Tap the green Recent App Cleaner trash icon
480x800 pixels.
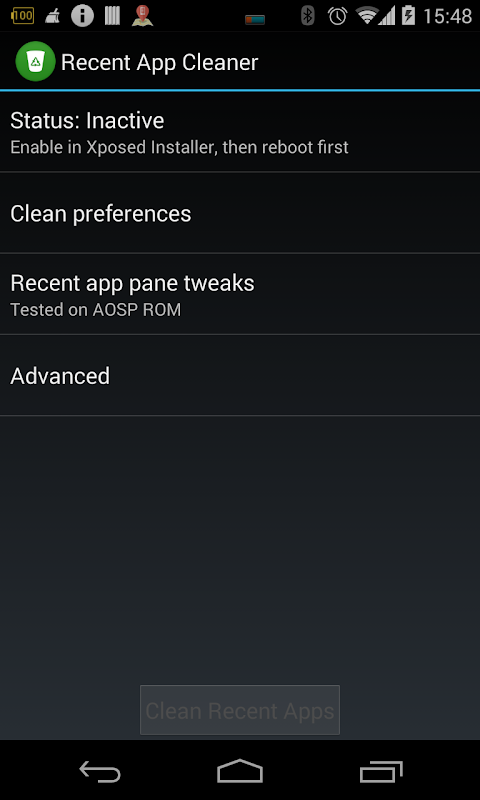click(x=35, y=62)
